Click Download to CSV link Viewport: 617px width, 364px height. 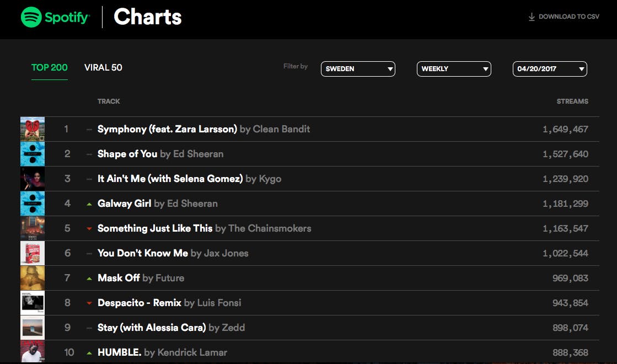pos(568,17)
